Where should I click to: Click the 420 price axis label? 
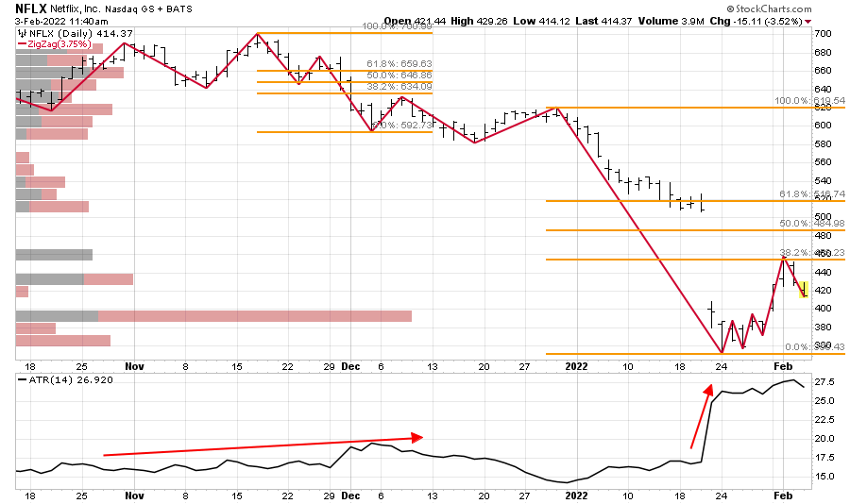[x=823, y=291]
